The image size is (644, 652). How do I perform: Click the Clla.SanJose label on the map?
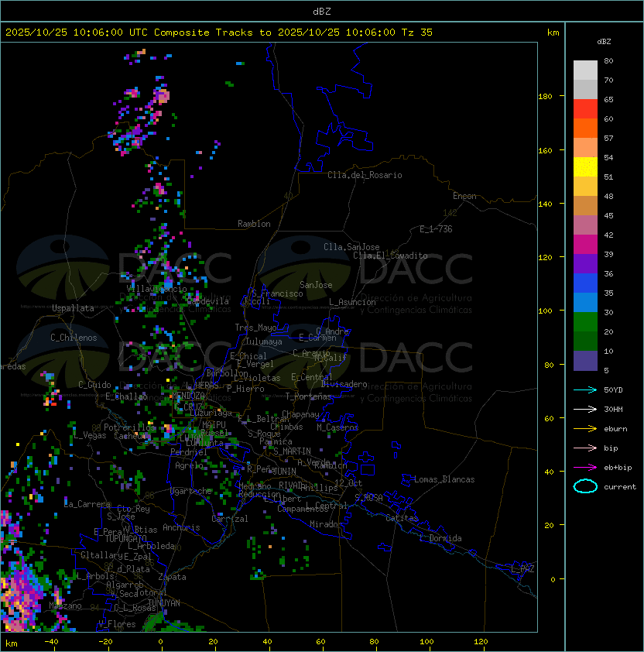coord(351,247)
